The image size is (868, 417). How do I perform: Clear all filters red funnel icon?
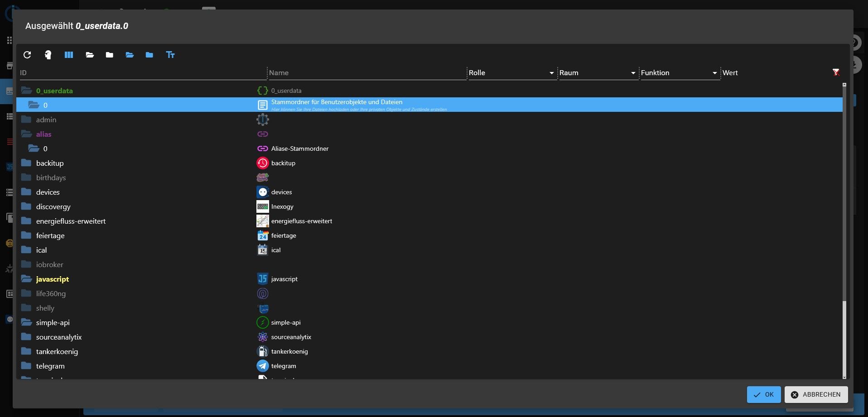tap(836, 72)
